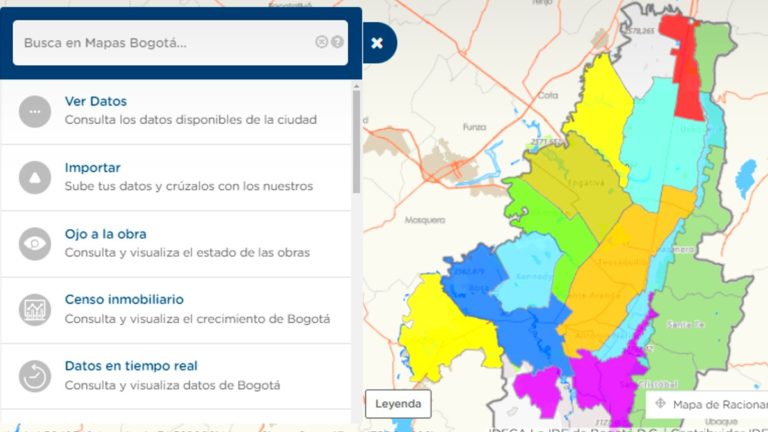Click the Leyenda button
768x432 pixels.
[397, 404]
